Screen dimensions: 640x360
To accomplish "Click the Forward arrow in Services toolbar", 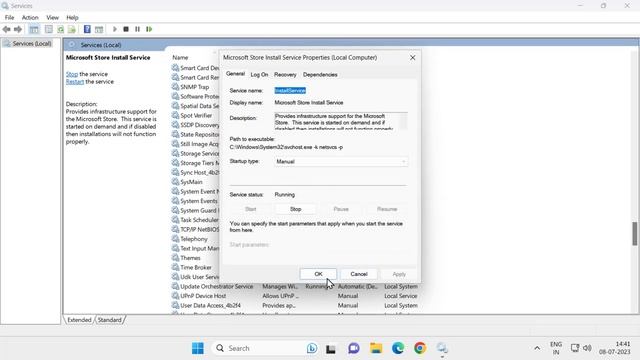I will pyautogui.click(x=18, y=29).
